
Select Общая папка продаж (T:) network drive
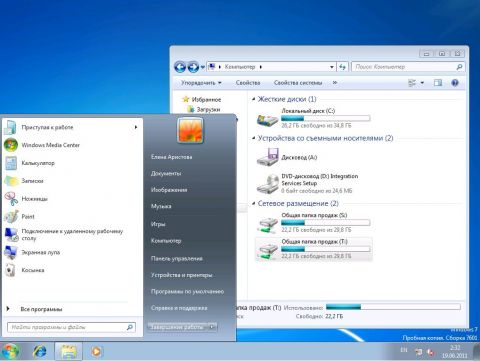coord(313,249)
